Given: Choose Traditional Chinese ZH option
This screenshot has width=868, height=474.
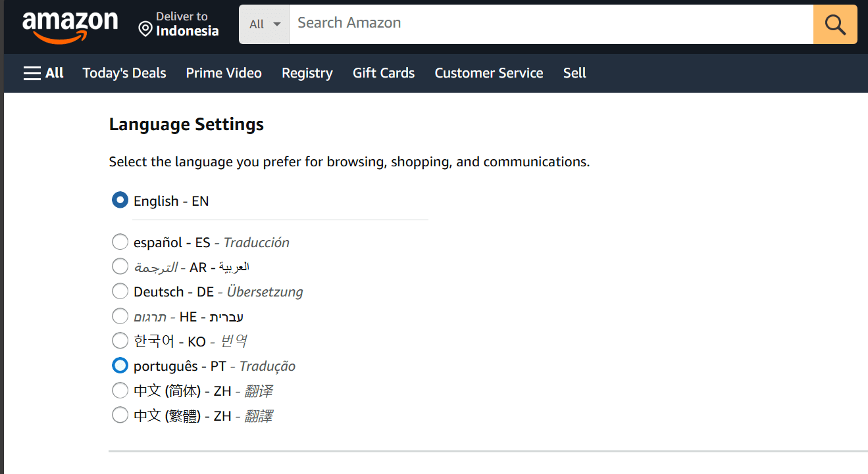Looking at the screenshot, I should 120,415.
